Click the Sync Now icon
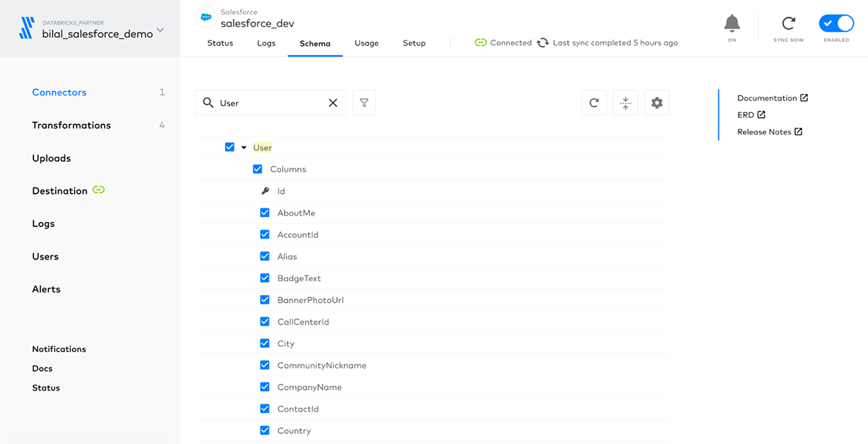Viewport: 868px width, 444px height. tap(788, 24)
